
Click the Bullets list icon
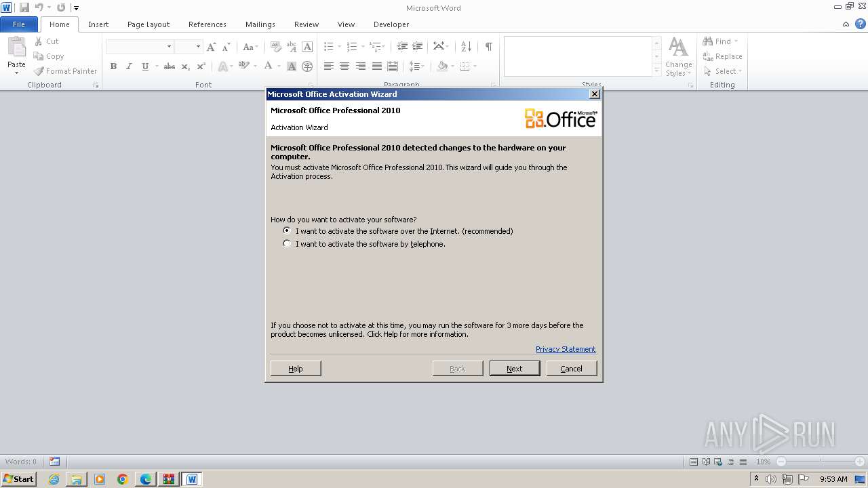click(x=329, y=47)
